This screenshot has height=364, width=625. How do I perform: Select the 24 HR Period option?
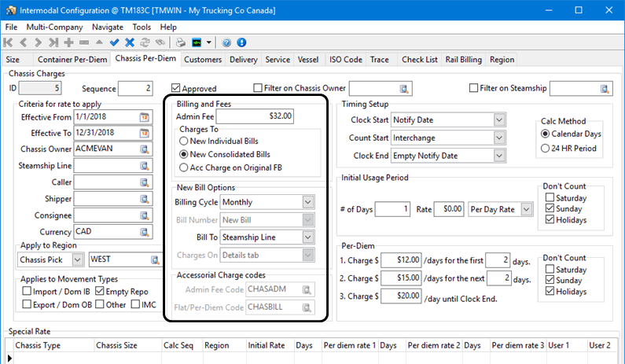[x=546, y=149]
